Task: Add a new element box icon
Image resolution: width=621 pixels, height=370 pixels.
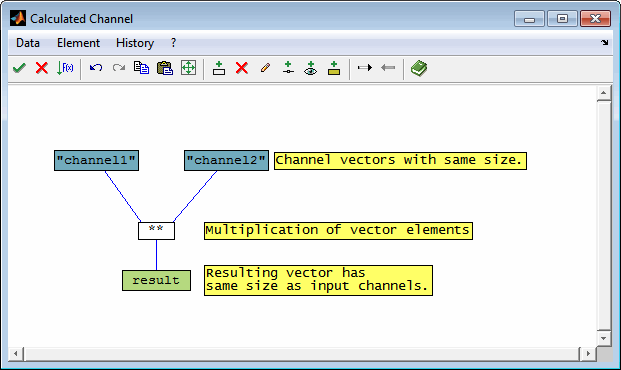Action: 219,68
